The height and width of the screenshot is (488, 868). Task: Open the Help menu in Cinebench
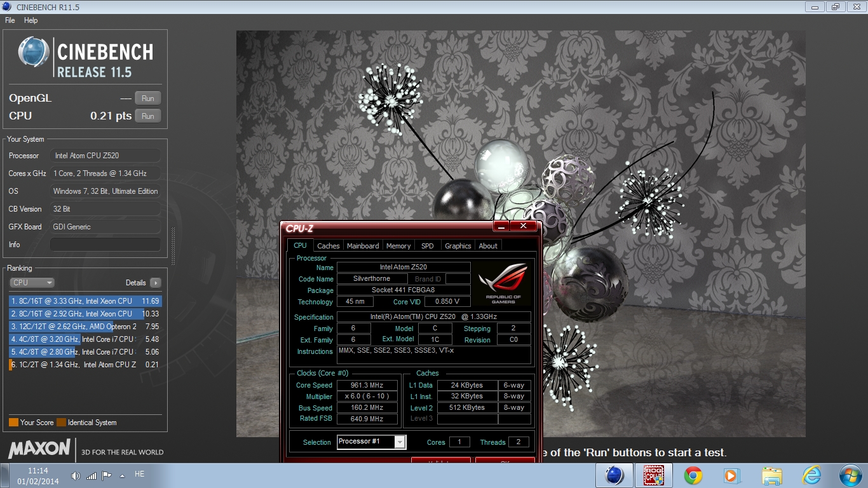click(x=31, y=20)
